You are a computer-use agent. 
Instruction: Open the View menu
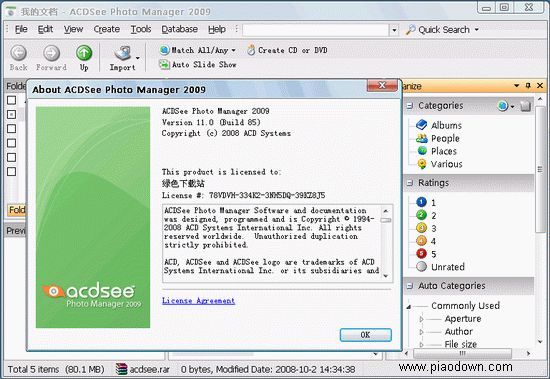pyautogui.click(x=73, y=29)
